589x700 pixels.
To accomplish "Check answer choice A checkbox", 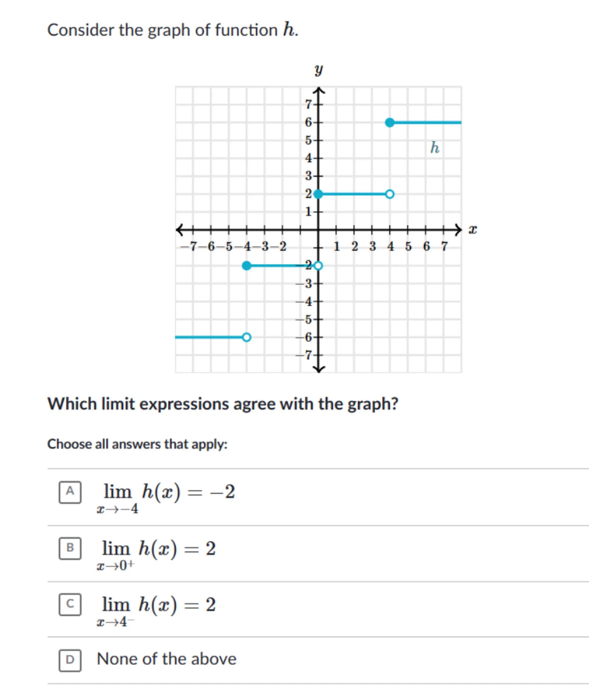I will [70, 492].
